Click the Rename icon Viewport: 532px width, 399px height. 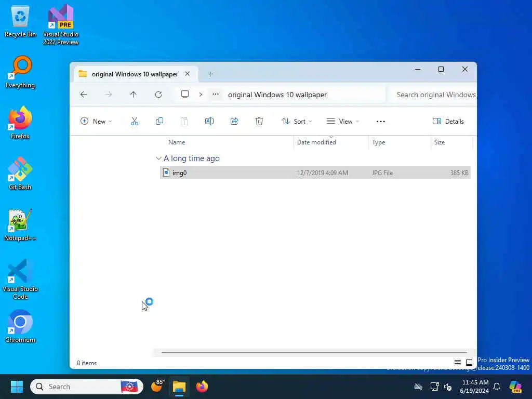coord(209,121)
